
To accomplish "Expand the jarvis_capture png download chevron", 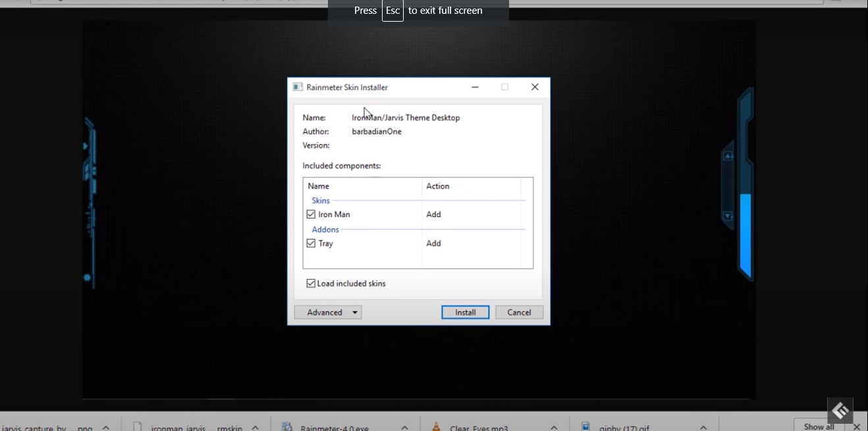I will click(x=106, y=428).
